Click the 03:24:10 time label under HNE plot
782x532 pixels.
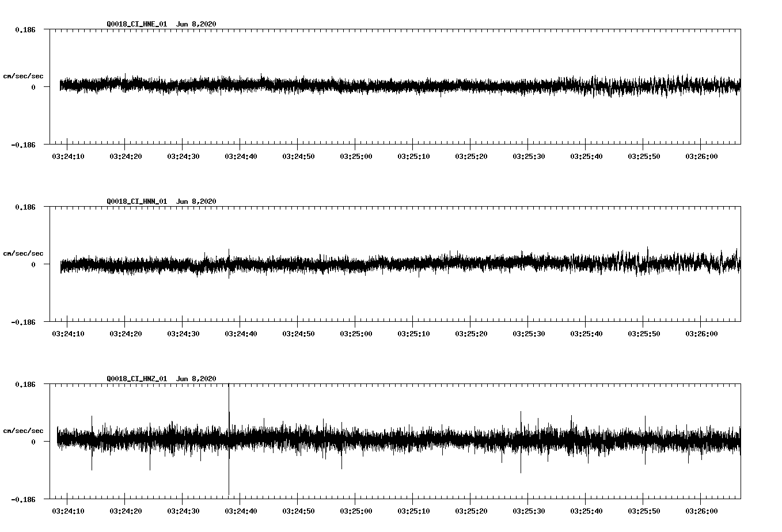(x=68, y=156)
